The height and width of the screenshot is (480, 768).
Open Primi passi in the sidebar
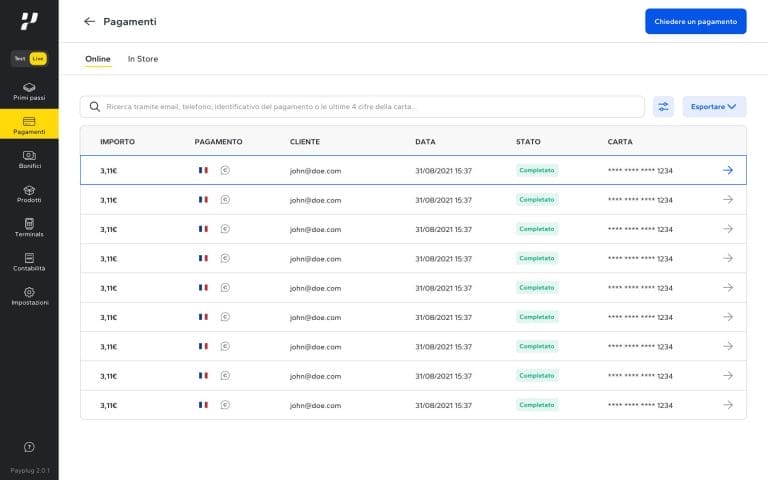click(29, 91)
